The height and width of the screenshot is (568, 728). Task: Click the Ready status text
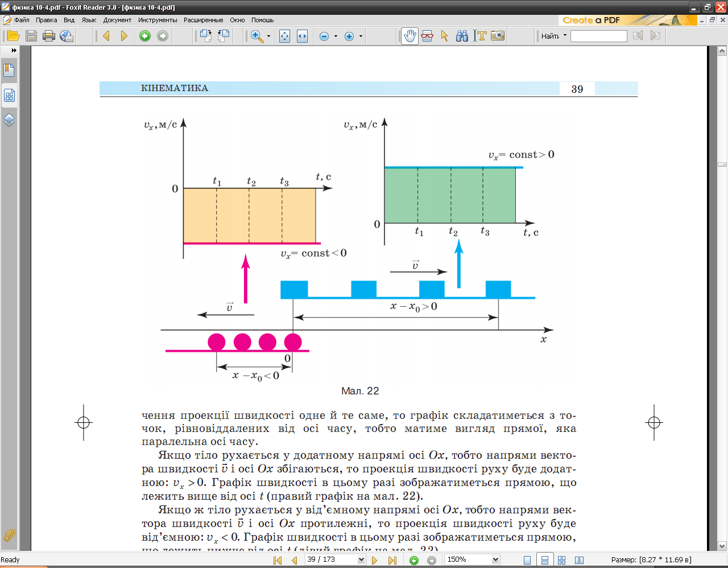click(x=10, y=560)
